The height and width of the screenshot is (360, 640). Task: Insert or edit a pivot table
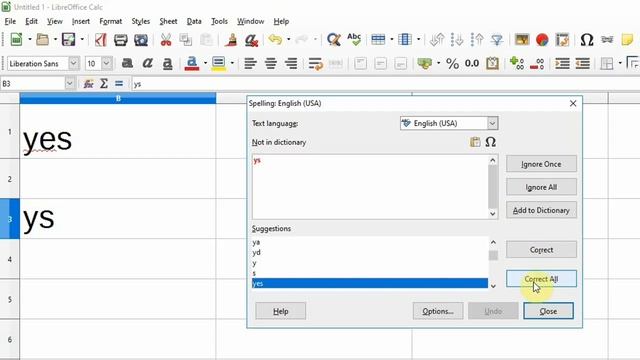point(562,40)
